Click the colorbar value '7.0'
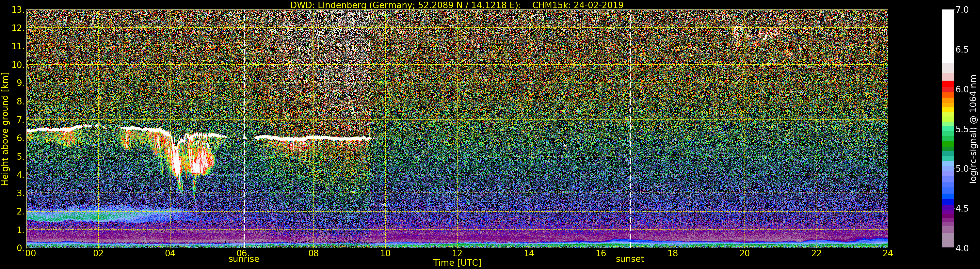Viewport: 980px width, 269px height. (962, 10)
